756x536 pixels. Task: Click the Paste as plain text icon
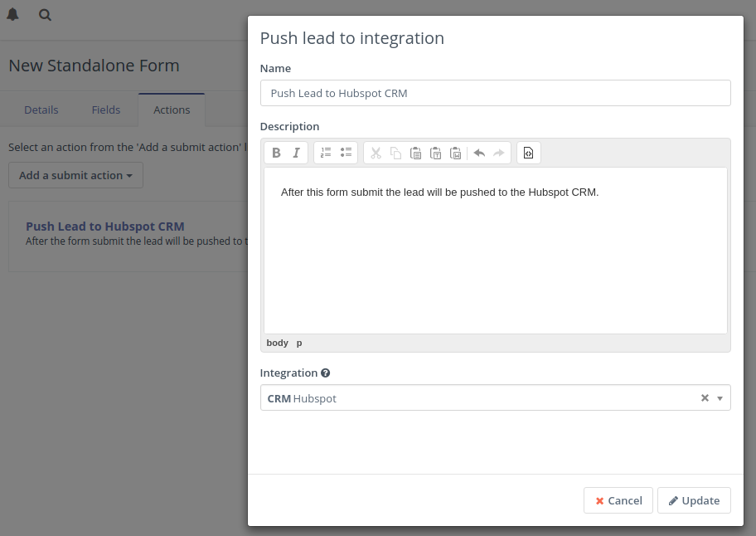click(436, 153)
